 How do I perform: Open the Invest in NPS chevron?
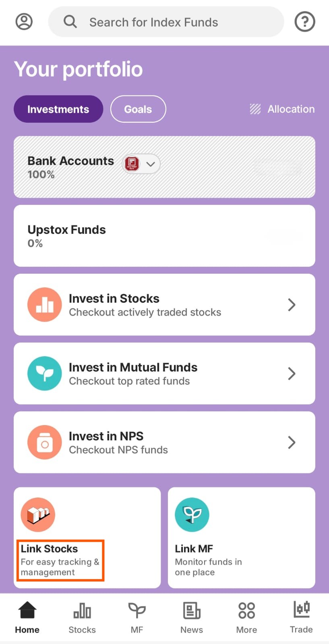[x=292, y=442]
